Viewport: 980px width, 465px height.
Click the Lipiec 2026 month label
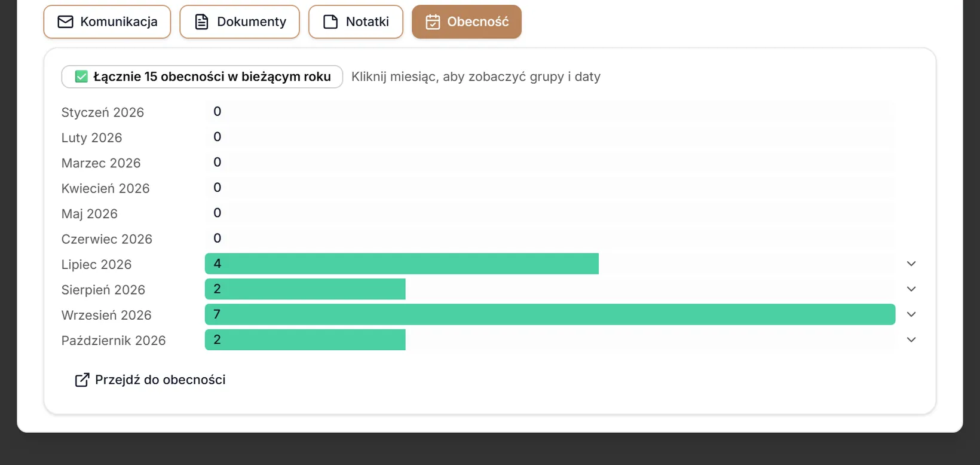point(96,265)
